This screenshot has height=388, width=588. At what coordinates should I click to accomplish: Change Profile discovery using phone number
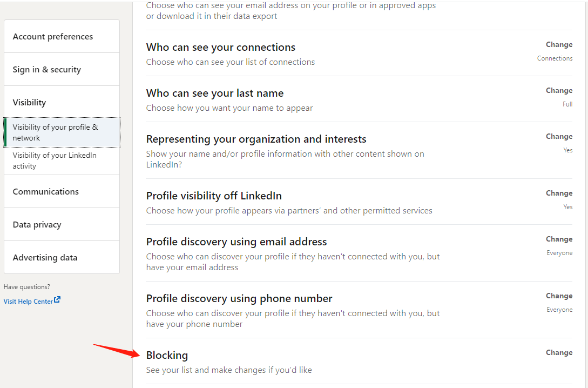pos(559,296)
